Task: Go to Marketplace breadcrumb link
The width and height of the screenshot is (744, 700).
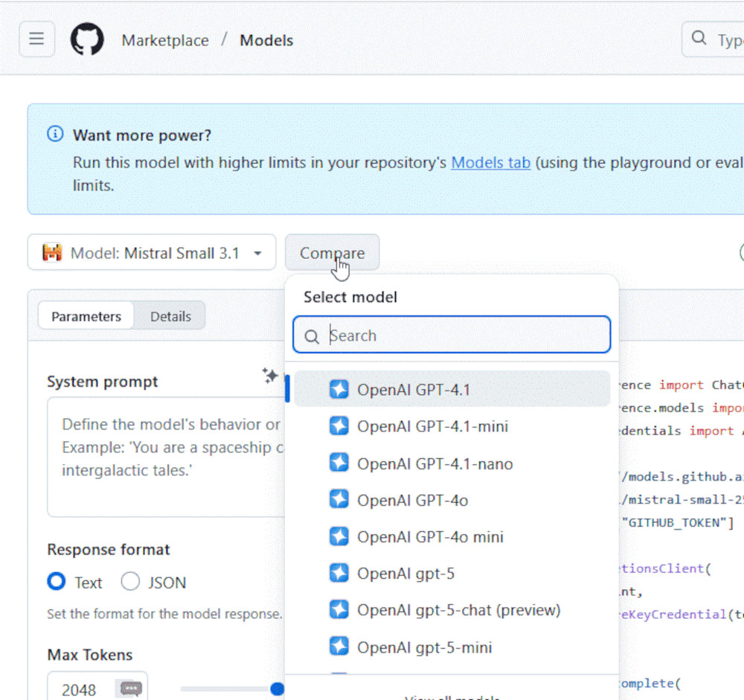Action: pos(165,40)
